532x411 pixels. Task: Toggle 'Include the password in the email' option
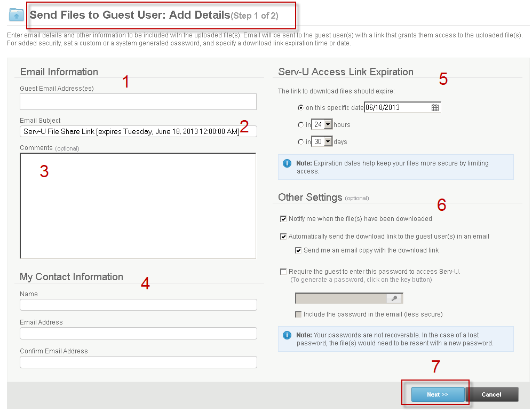[x=298, y=314]
